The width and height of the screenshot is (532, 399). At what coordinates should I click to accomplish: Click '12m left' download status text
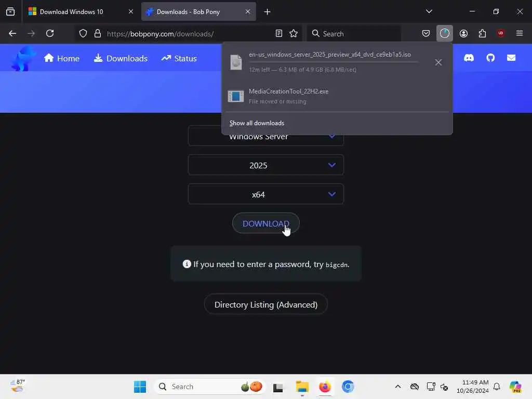[303, 70]
